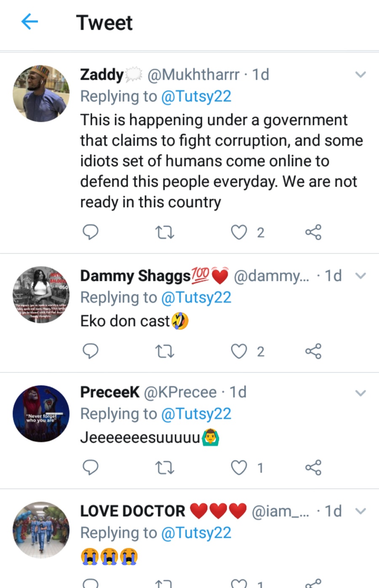Share Zaddy's tweet
Screen dimensions: 379x588
pyautogui.click(x=313, y=232)
